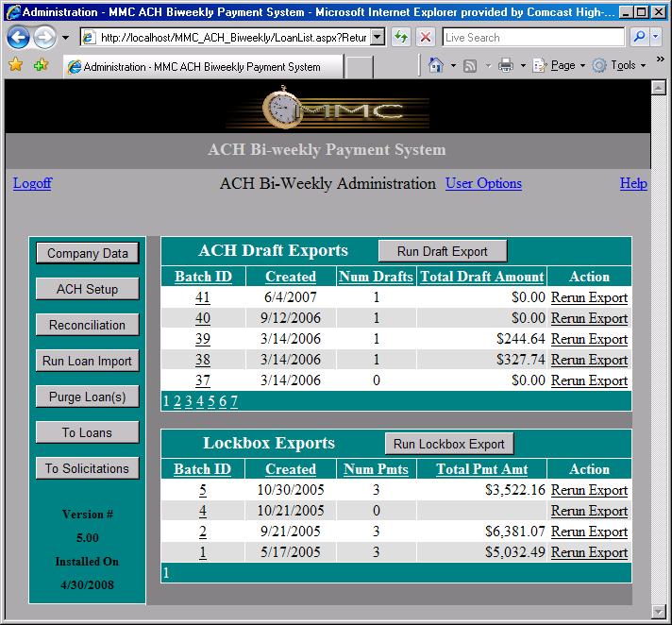
Task: Expand the address bar URL dropdown
Action: tap(378, 38)
